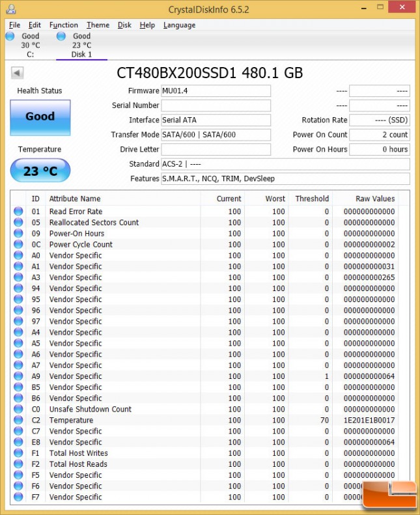Click the Standard field ACS-2

[x=285, y=164]
